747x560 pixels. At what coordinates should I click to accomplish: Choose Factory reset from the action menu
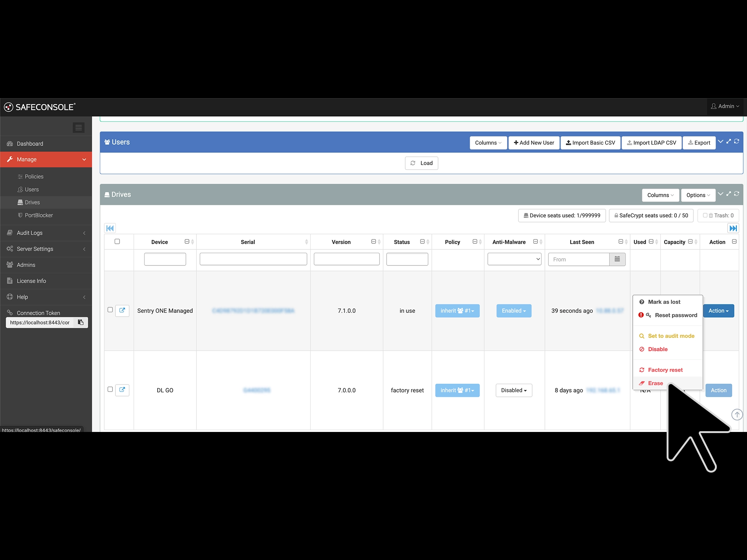click(665, 370)
